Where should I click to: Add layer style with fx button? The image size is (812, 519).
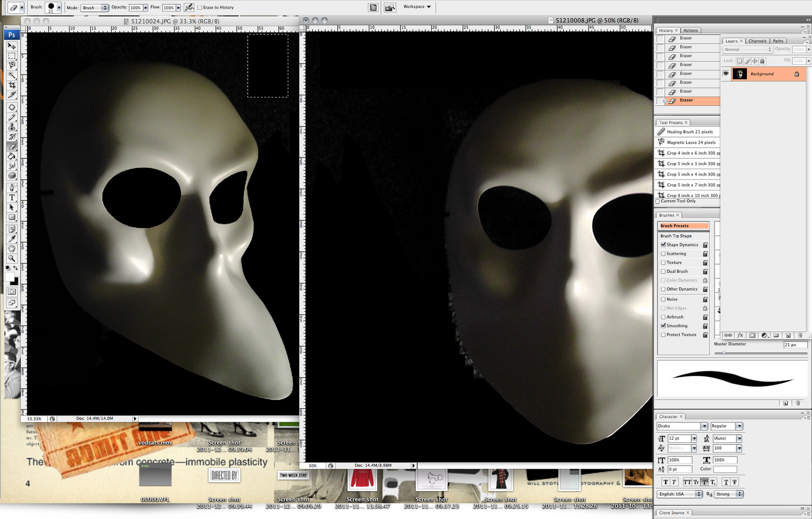pos(740,335)
